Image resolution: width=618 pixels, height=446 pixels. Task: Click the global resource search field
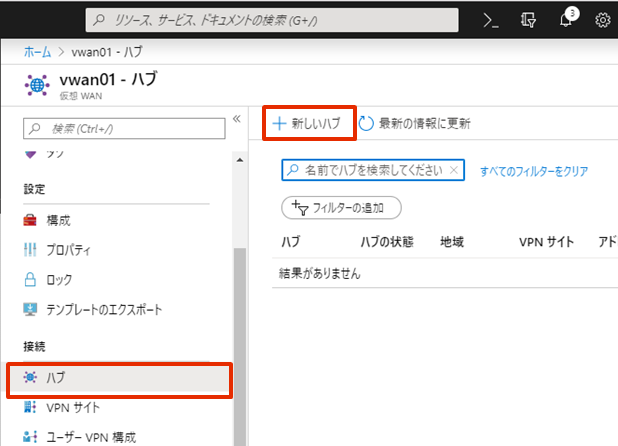[x=272, y=20]
